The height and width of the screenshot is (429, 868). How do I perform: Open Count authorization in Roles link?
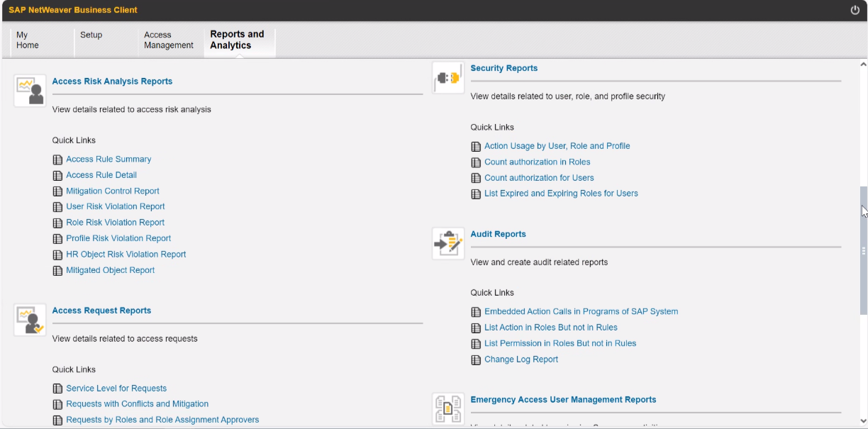(537, 162)
